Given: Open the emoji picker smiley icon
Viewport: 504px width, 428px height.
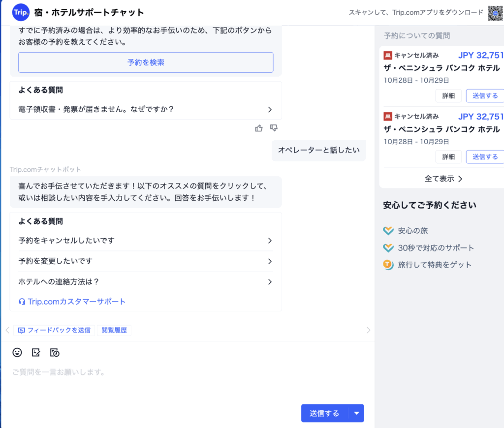Looking at the screenshot, I should tap(17, 352).
